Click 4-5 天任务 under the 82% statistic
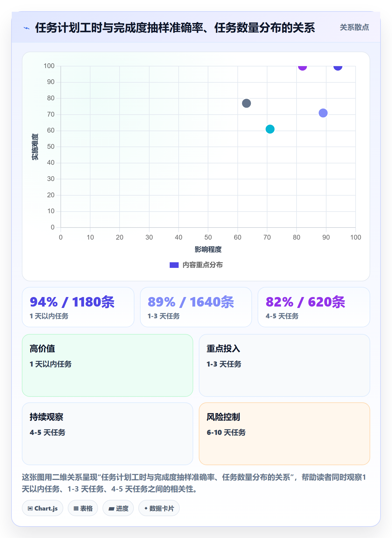The width and height of the screenshot is (392, 538). coord(282,316)
